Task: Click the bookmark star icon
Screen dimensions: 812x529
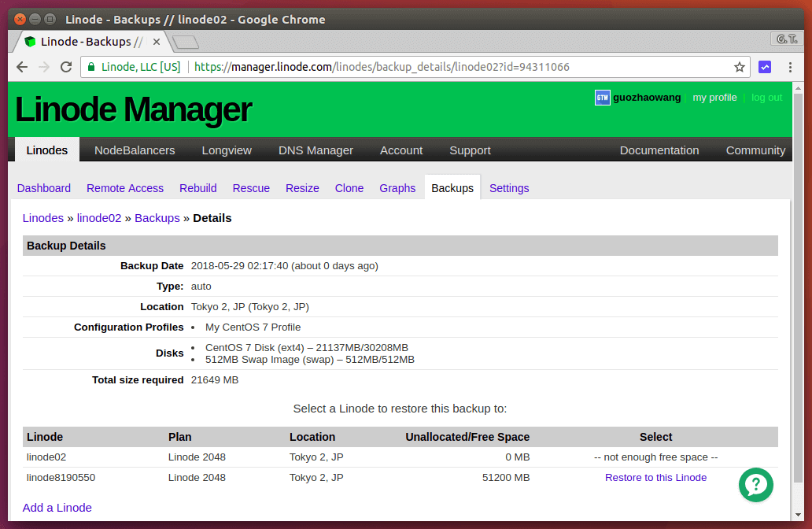Action: coord(740,67)
